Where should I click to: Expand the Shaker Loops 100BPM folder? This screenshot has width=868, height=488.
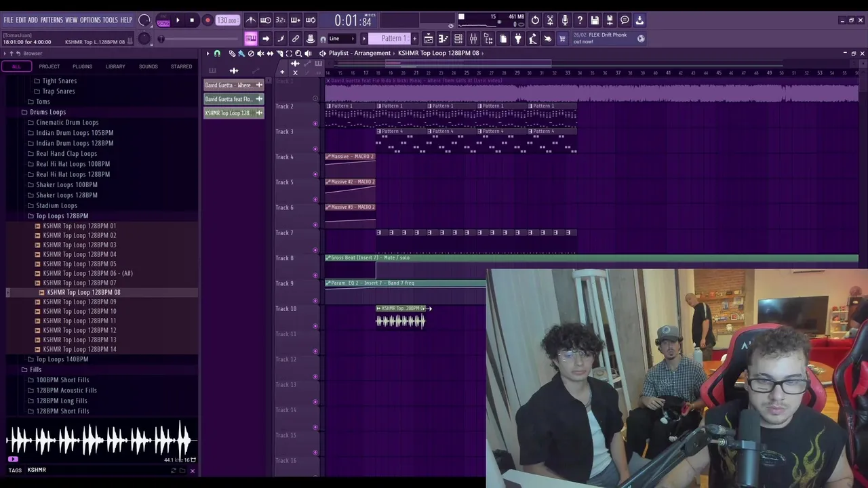coord(66,184)
